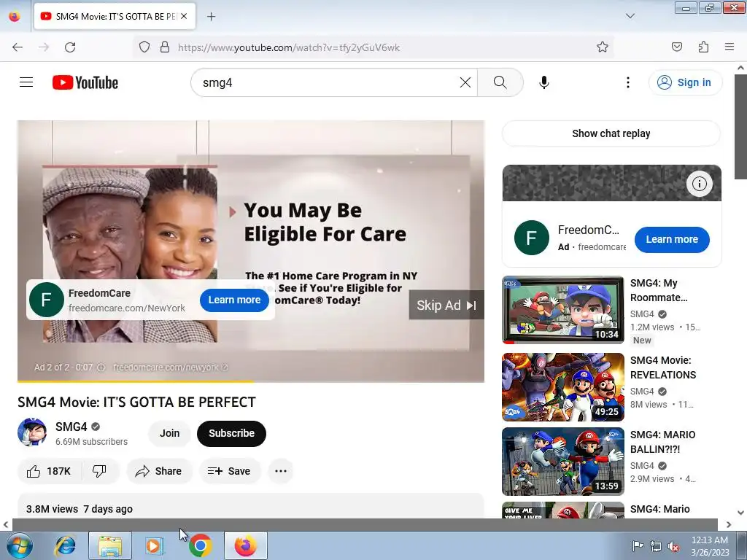Select the SMG4 Movie browser tab
The image size is (747, 560).
[x=115, y=16]
